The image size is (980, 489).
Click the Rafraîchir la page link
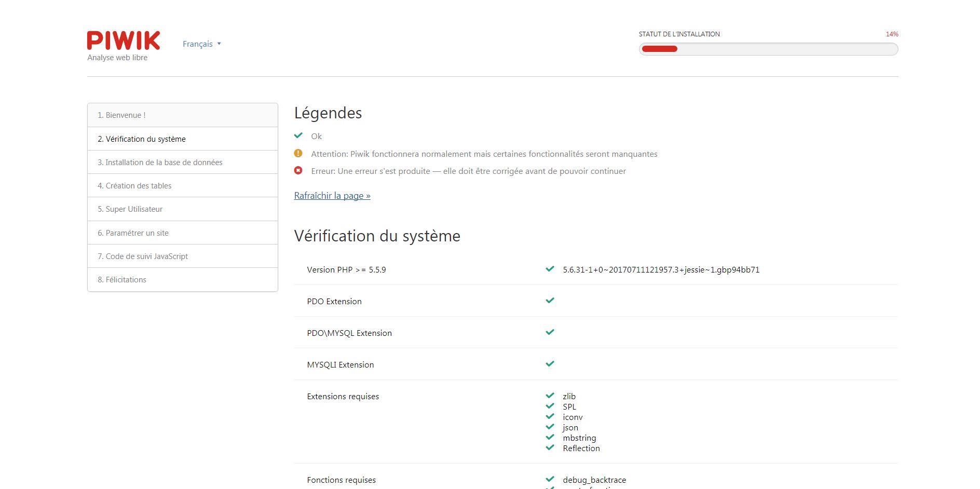tap(332, 196)
